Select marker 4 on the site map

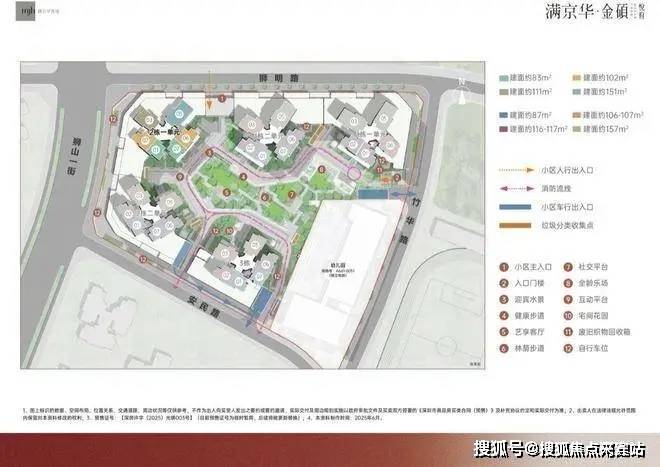point(242,177)
